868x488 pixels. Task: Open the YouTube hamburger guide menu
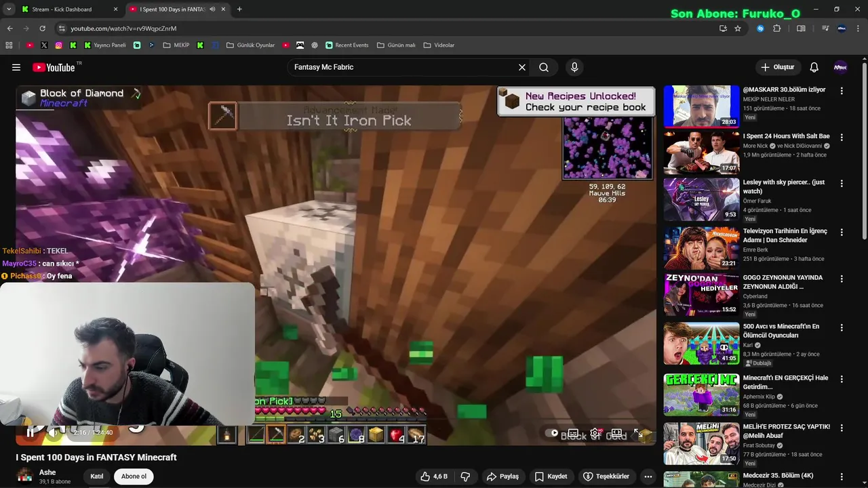[16, 67]
